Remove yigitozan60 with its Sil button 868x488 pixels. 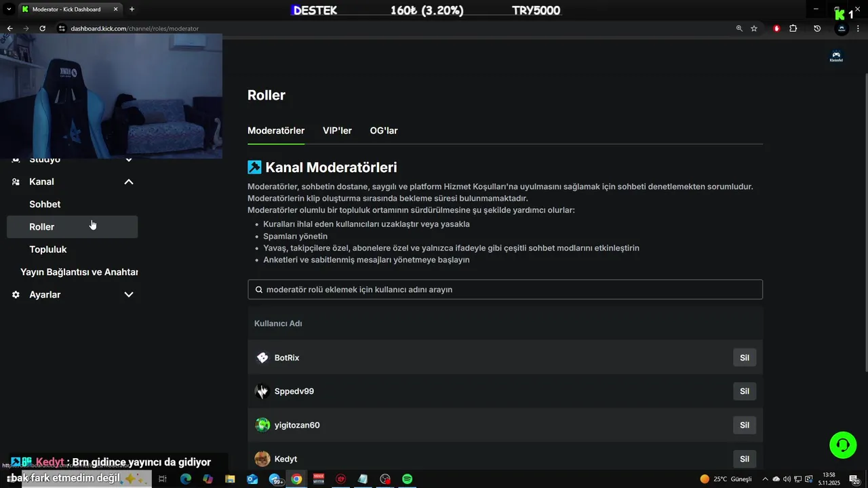[x=745, y=425]
